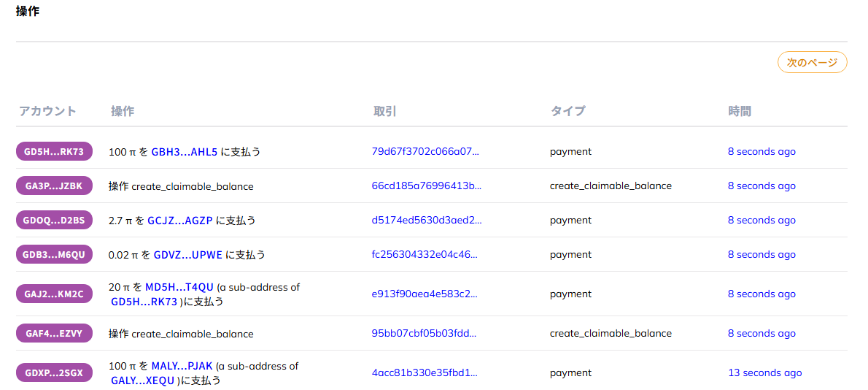Click the 次のページ button
The image size is (868, 390).
tap(812, 63)
